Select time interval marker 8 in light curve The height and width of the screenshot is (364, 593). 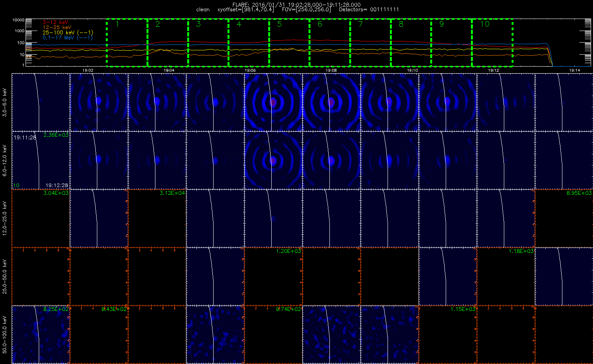401,24
